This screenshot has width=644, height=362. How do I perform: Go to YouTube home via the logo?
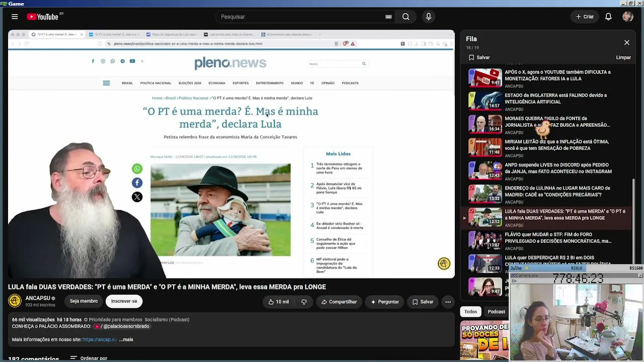click(x=43, y=17)
